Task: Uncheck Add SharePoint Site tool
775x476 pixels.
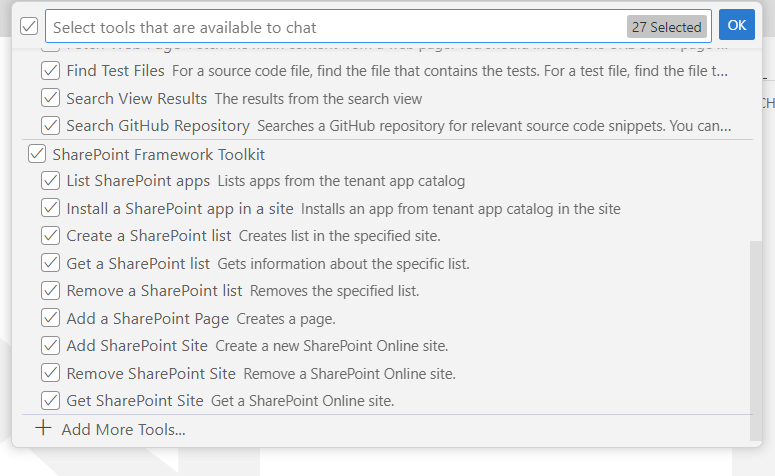Action: click(x=50, y=346)
